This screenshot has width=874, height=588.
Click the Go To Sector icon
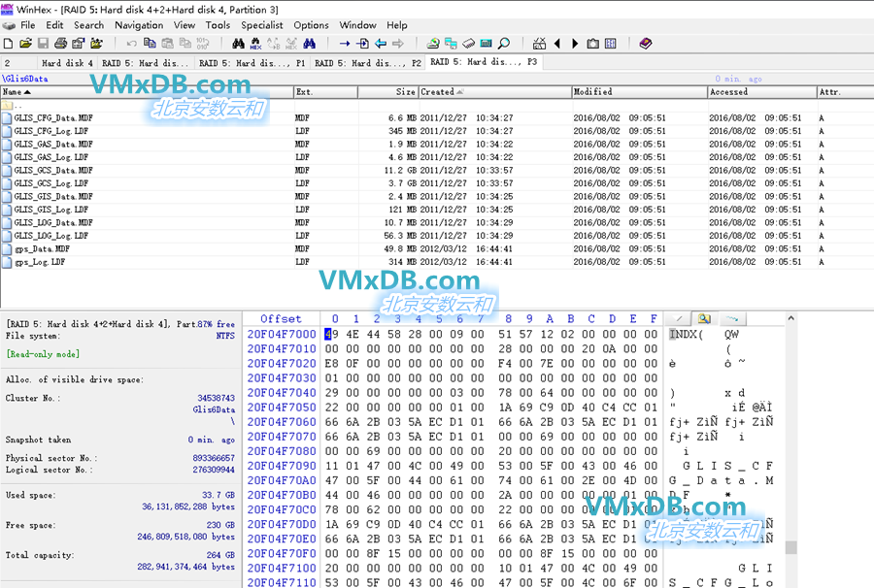click(362, 44)
